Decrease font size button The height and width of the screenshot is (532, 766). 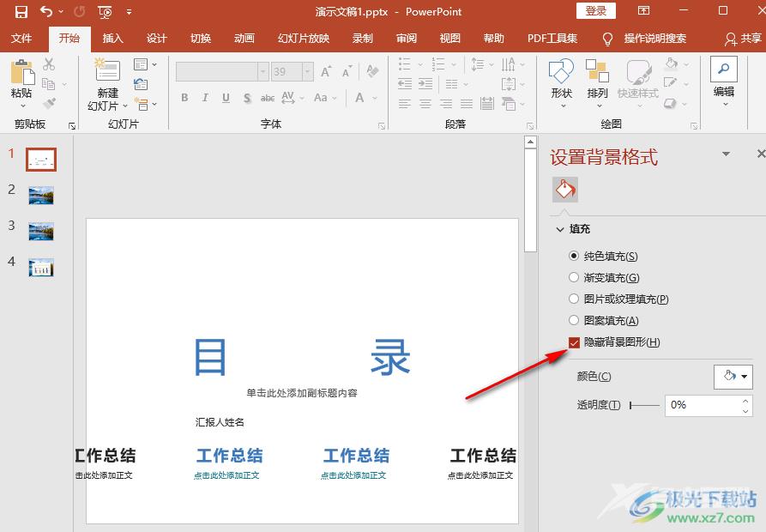click(347, 72)
